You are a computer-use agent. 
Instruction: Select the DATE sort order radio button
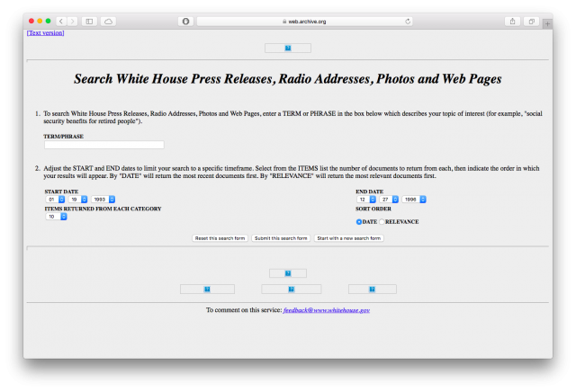coord(359,221)
